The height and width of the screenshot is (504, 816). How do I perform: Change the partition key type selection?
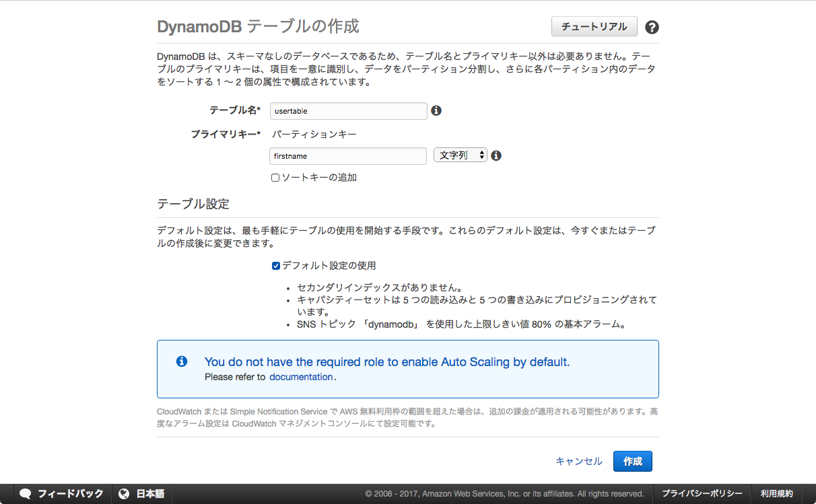(x=460, y=154)
